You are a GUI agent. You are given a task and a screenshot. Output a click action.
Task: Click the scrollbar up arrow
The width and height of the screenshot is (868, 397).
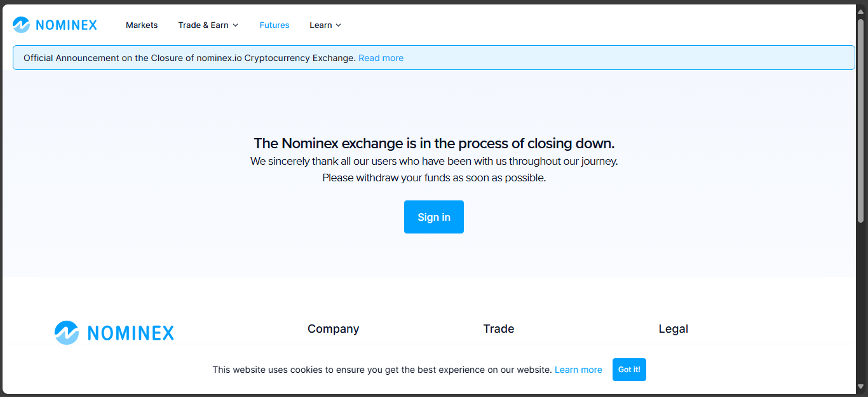tap(861, 11)
